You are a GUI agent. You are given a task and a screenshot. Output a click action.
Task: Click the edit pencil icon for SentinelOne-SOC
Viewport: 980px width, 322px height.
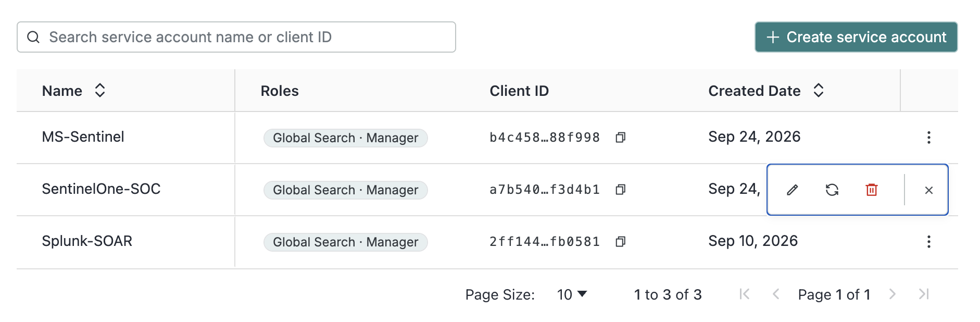pos(792,190)
